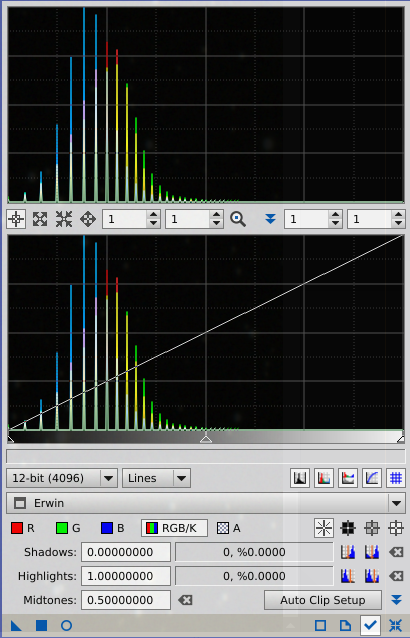Select black point readout icon
The width and height of the screenshot is (410, 638).
coord(348,528)
